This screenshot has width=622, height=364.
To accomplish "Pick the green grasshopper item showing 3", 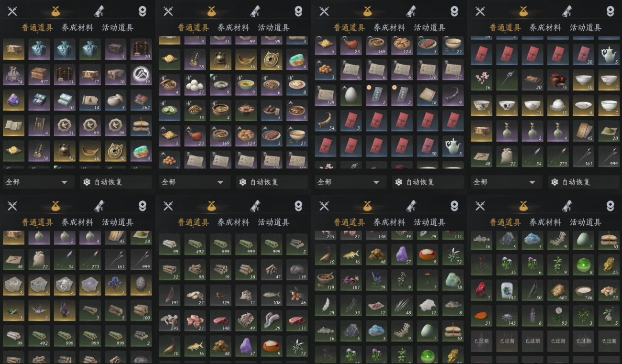I will [13, 310].
